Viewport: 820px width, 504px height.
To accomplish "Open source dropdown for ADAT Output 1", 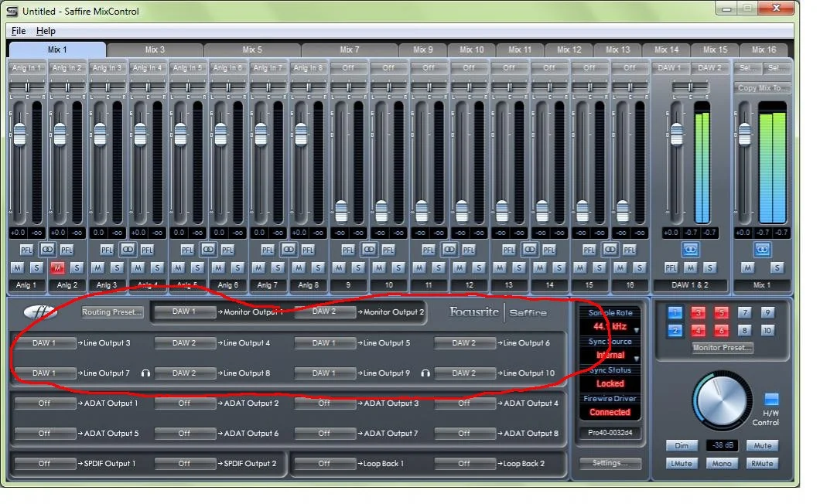I will pos(45,404).
